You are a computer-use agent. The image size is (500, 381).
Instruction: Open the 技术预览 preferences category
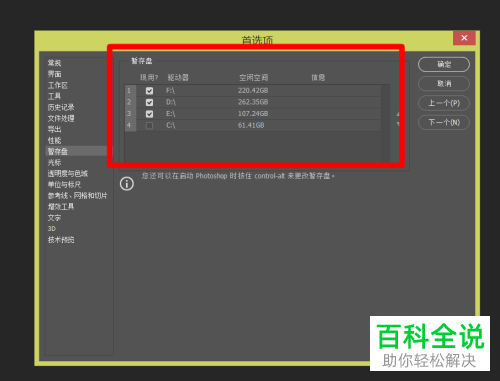(61, 240)
